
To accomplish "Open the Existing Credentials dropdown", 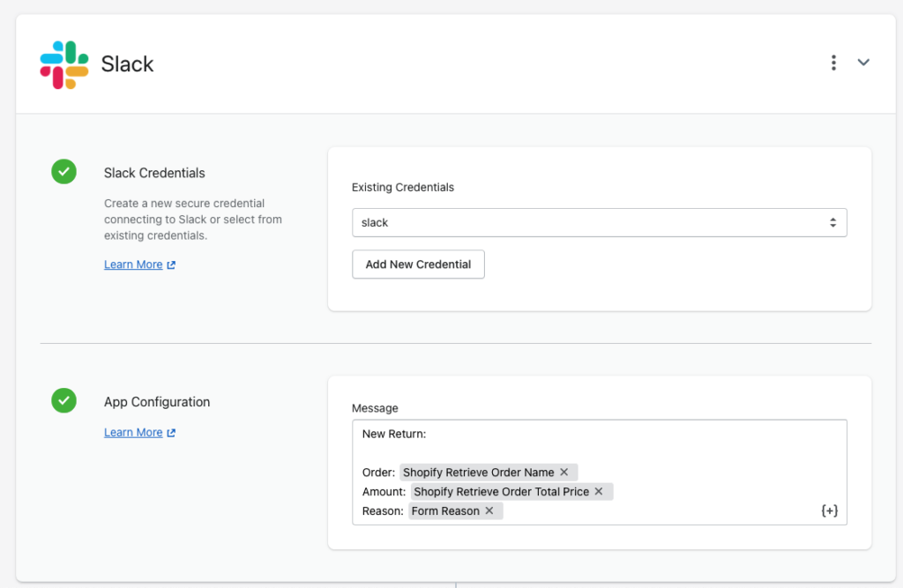I will click(x=599, y=222).
